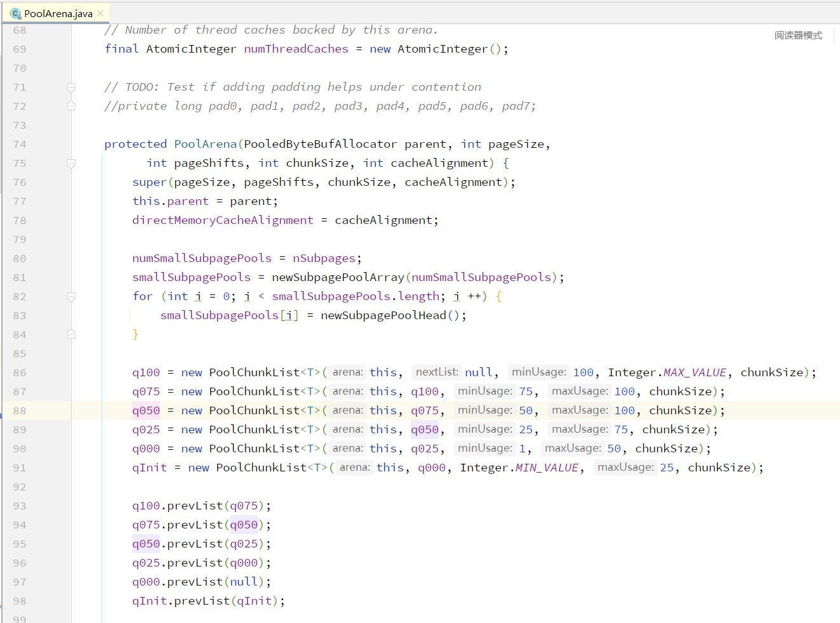Click gutter line number 88
This screenshot has width=840, height=623.
20,410
